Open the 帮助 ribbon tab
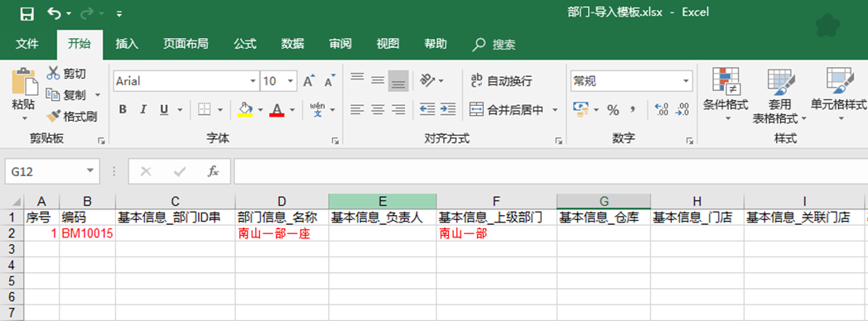The image size is (868, 321). pos(435,44)
